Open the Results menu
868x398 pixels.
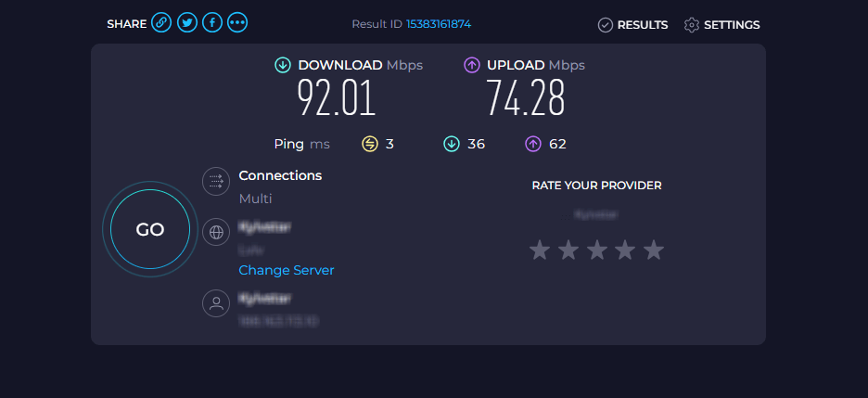coord(633,25)
